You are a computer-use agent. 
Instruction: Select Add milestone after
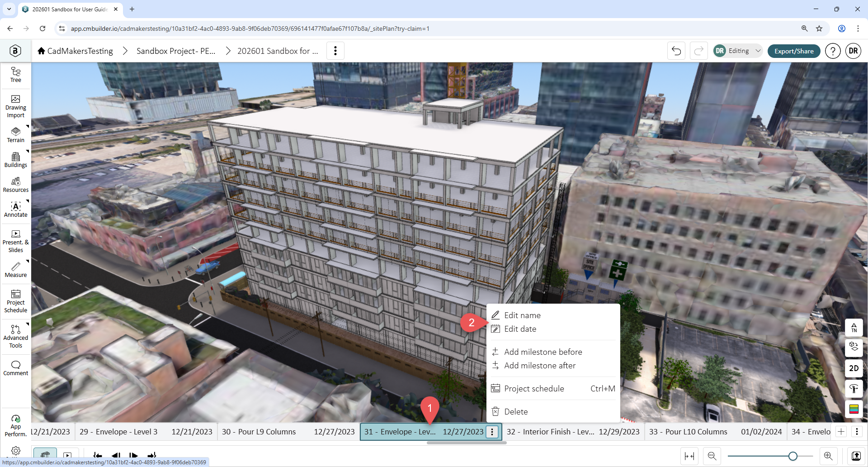(553, 366)
